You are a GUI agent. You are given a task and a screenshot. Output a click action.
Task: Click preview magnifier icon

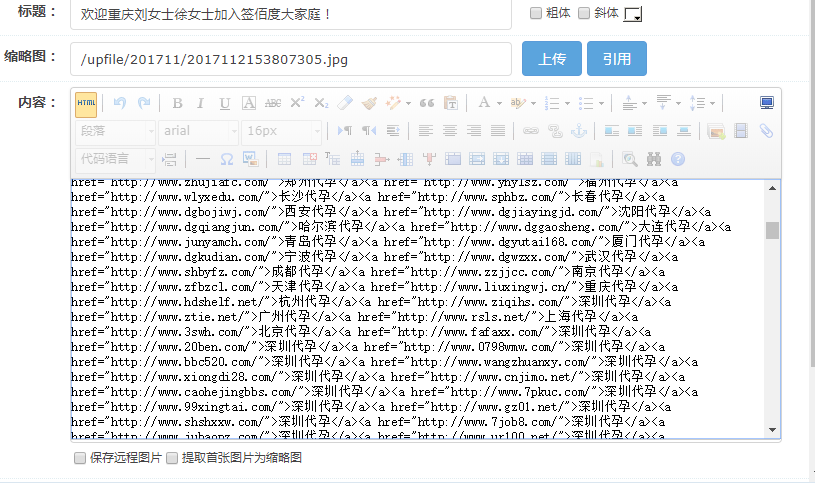(629, 159)
